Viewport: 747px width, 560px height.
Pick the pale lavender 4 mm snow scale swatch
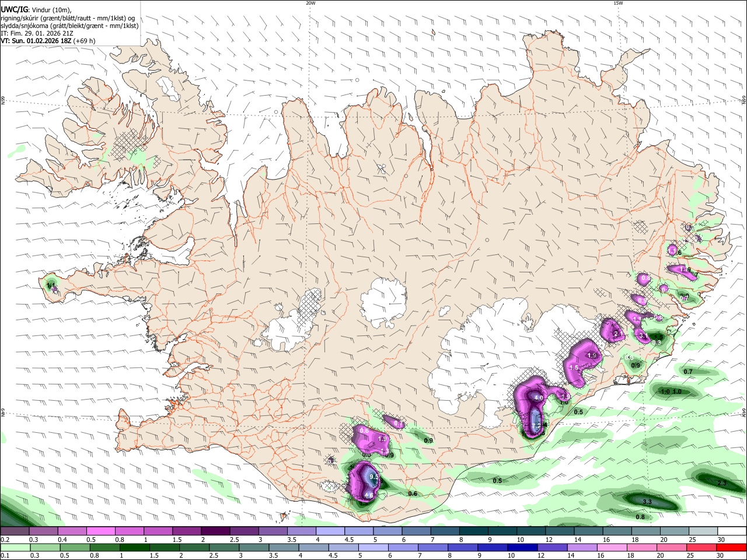point(330,531)
